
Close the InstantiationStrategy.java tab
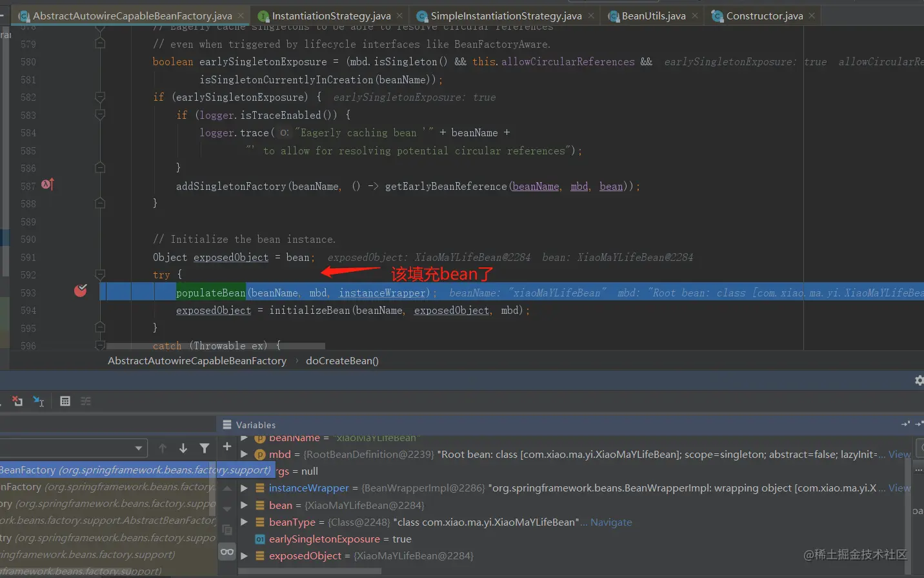pos(399,15)
